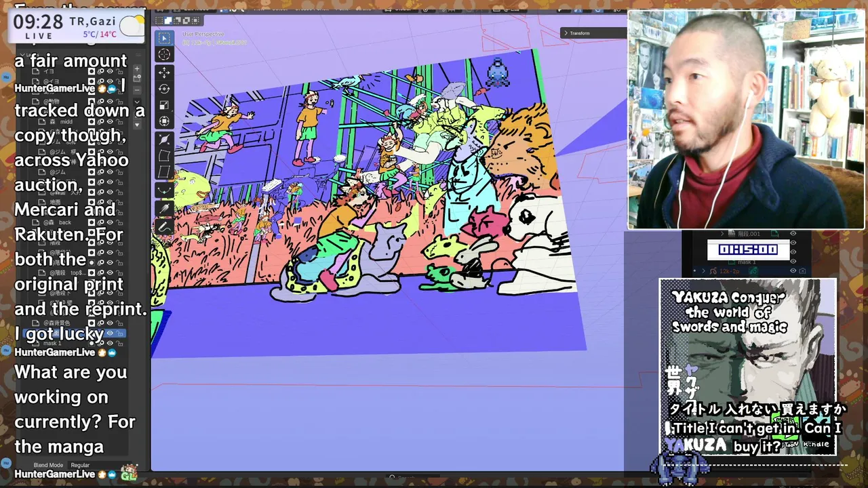Click mask icon on イヨ layer row
This screenshot has width=868, height=488.
click(x=92, y=71)
